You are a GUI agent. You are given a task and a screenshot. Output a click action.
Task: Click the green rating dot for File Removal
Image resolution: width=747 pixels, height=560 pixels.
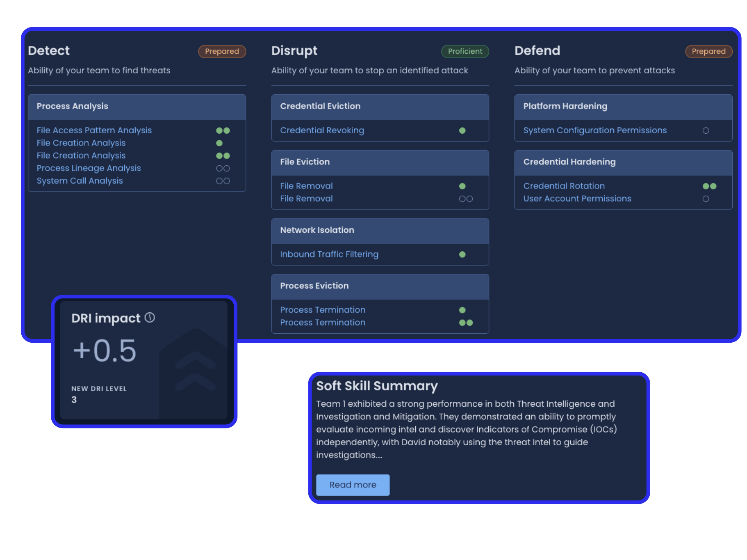tap(462, 186)
